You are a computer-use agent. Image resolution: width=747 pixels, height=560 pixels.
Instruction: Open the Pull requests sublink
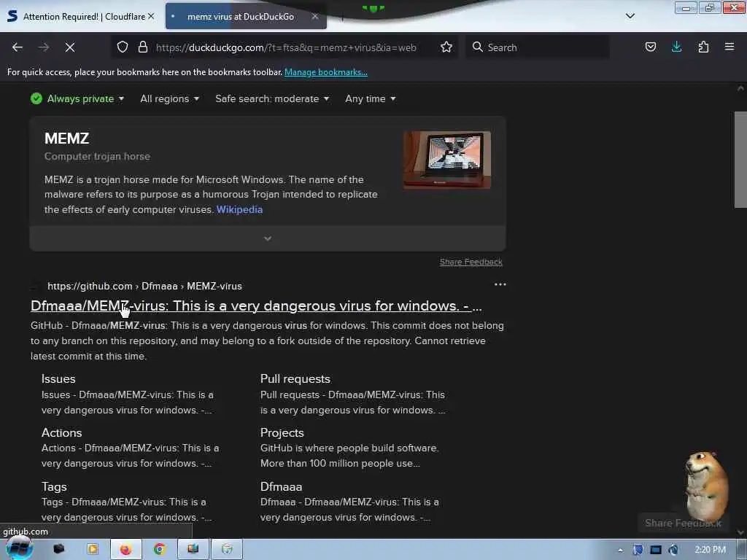pos(295,378)
